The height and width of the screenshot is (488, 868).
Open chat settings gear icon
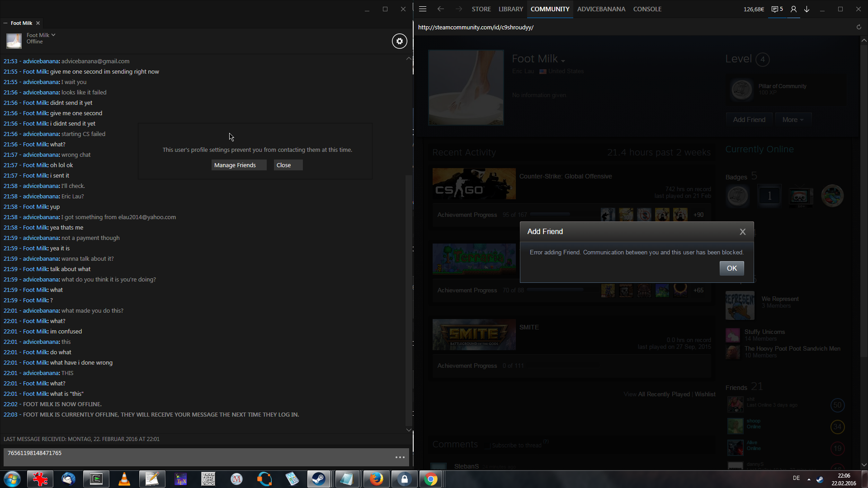pyautogui.click(x=399, y=41)
